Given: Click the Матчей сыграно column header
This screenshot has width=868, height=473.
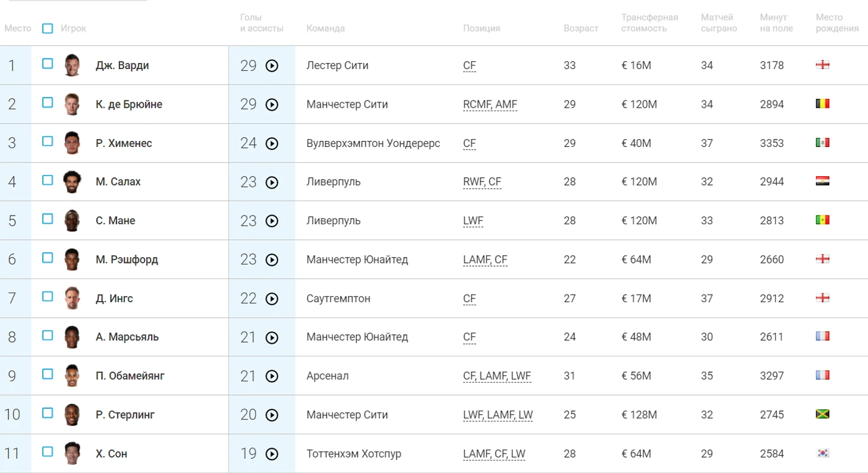Looking at the screenshot, I should tap(719, 23).
